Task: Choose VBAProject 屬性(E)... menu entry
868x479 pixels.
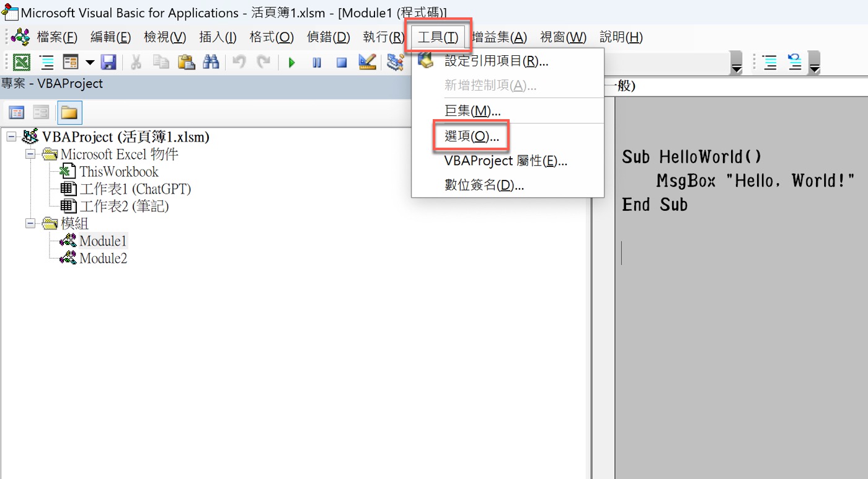Action: tap(508, 161)
